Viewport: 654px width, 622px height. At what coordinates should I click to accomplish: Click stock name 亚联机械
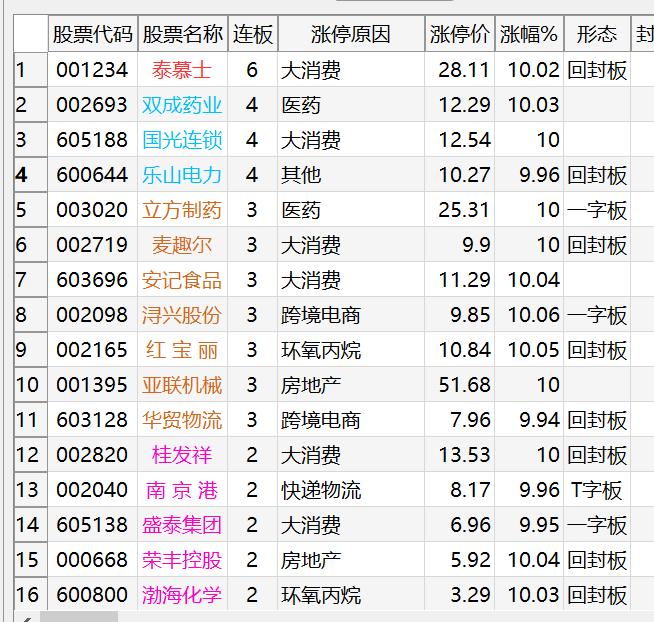182,385
